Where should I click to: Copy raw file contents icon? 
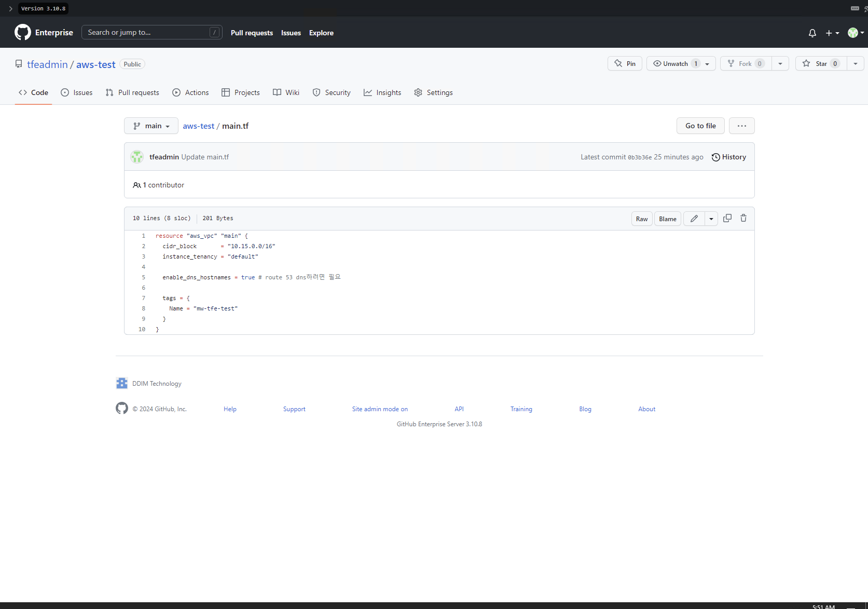click(727, 219)
